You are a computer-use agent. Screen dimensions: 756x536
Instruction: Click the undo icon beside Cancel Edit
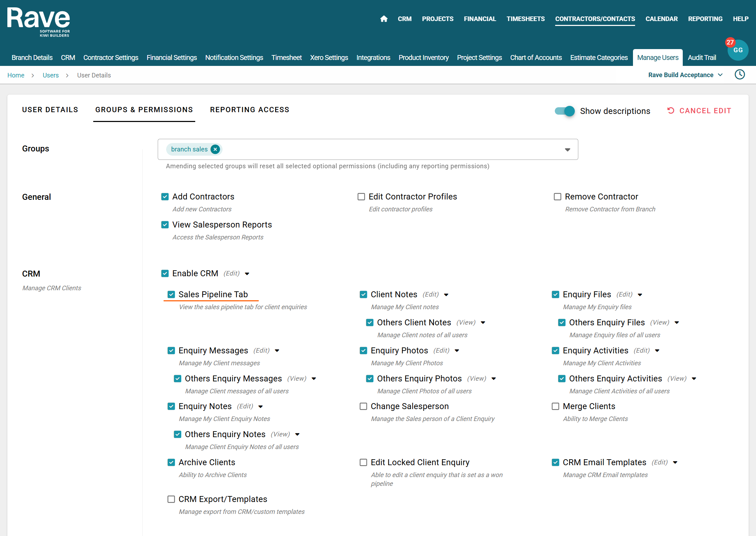pyautogui.click(x=670, y=111)
